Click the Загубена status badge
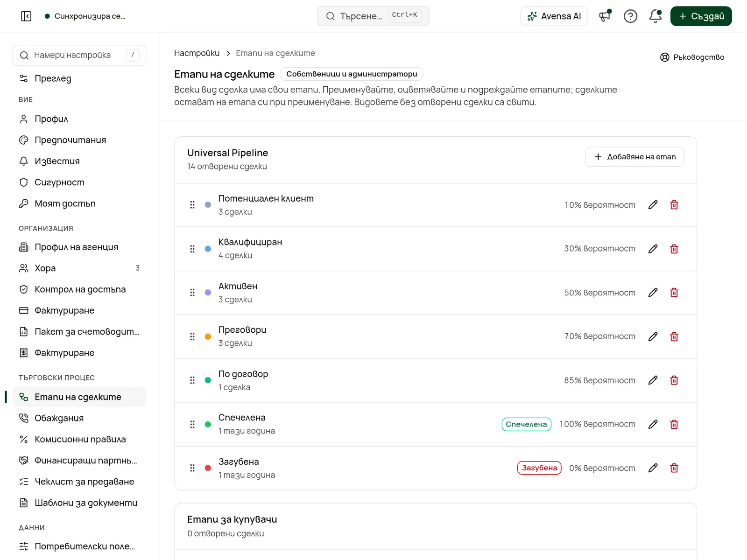747x560 pixels. point(539,468)
